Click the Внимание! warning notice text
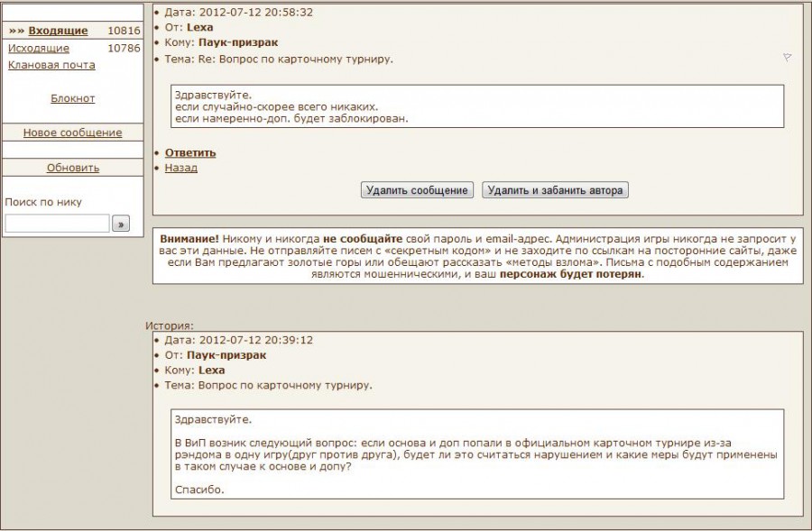812x531 pixels. click(477, 256)
